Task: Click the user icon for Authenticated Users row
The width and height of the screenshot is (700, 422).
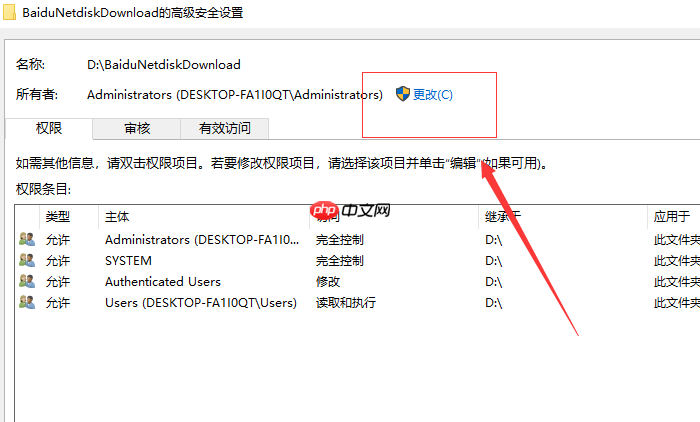Action: click(27, 281)
